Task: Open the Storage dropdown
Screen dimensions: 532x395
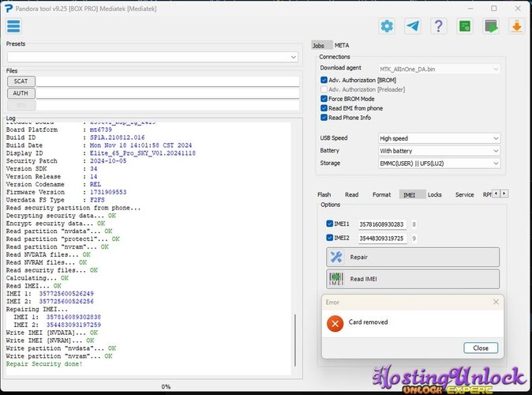Action: pos(439,164)
